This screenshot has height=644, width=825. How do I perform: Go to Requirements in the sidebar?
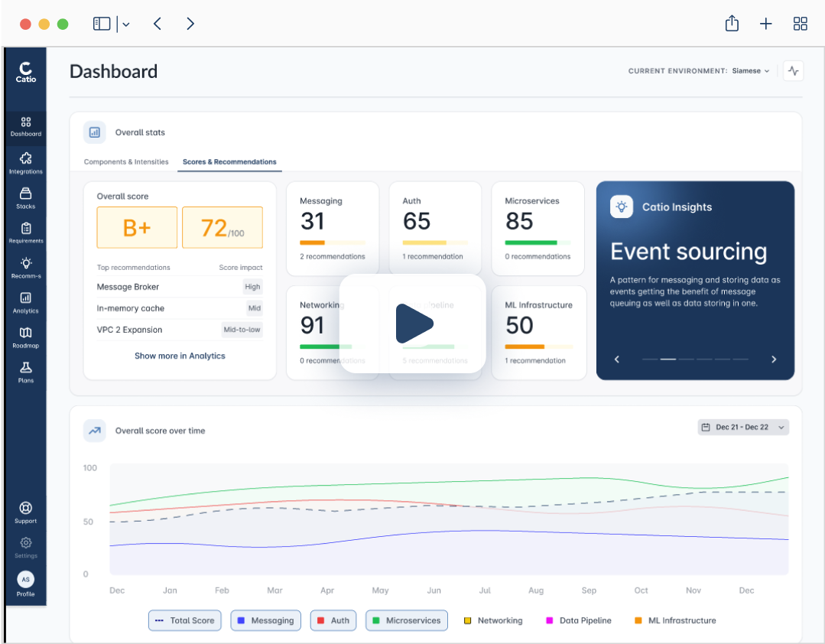[26, 233]
